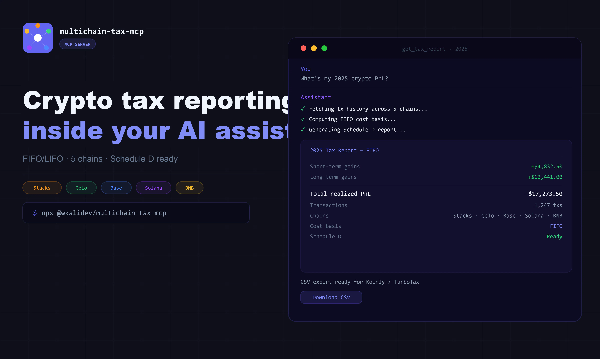The image size is (605, 364).
Task: Select the Base chain pill
Action: point(116,188)
